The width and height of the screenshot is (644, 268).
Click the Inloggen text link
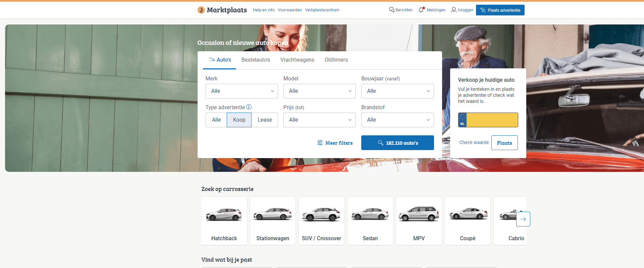(x=466, y=10)
